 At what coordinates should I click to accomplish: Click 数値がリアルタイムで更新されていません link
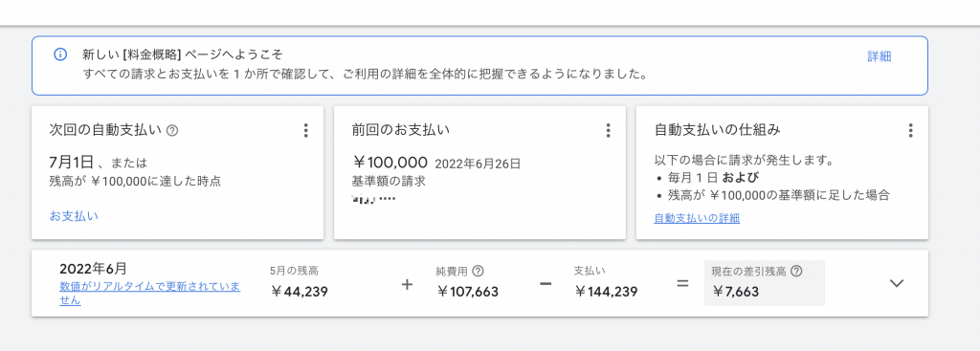click(150, 293)
